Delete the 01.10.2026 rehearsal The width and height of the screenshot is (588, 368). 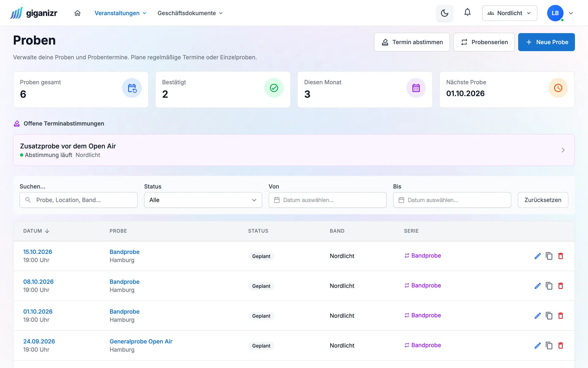tap(561, 316)
